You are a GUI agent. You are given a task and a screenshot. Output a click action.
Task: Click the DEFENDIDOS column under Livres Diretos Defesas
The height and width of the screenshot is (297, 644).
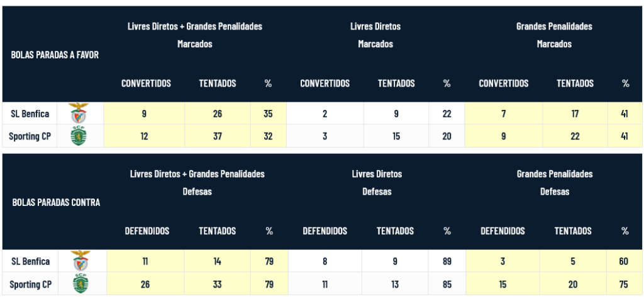point(325,231)
